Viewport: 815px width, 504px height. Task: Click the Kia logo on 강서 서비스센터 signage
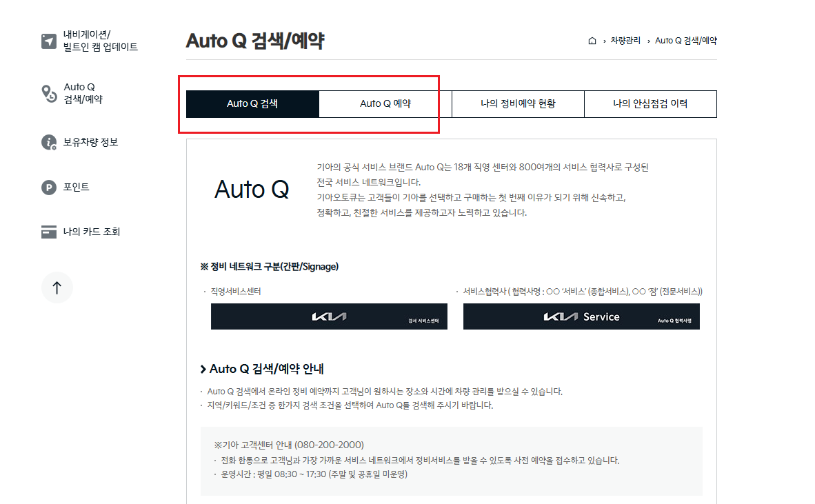pos(329,316)
